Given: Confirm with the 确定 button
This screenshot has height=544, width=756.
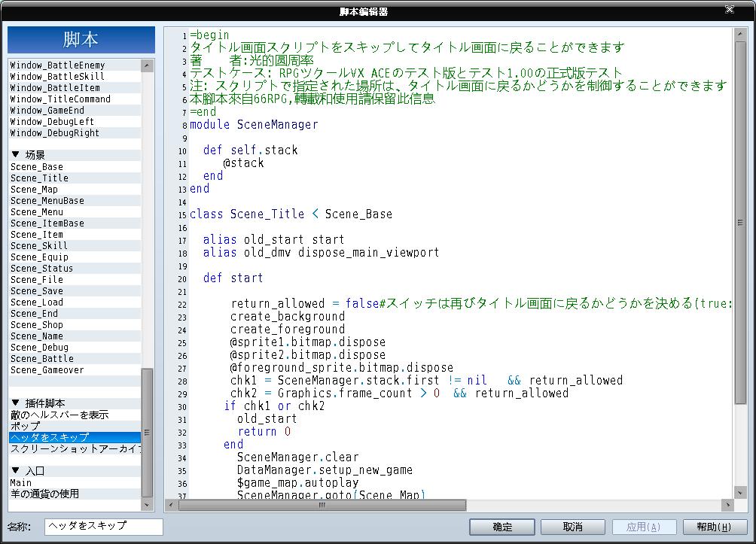Looking at the screenshot, I should tap(502, 527).
